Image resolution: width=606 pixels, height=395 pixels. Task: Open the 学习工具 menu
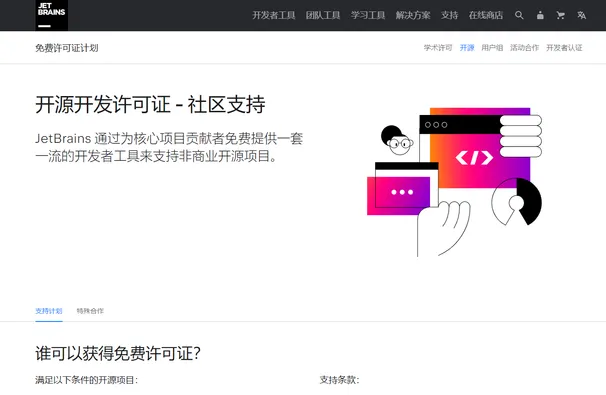click(x=368, y=15)
